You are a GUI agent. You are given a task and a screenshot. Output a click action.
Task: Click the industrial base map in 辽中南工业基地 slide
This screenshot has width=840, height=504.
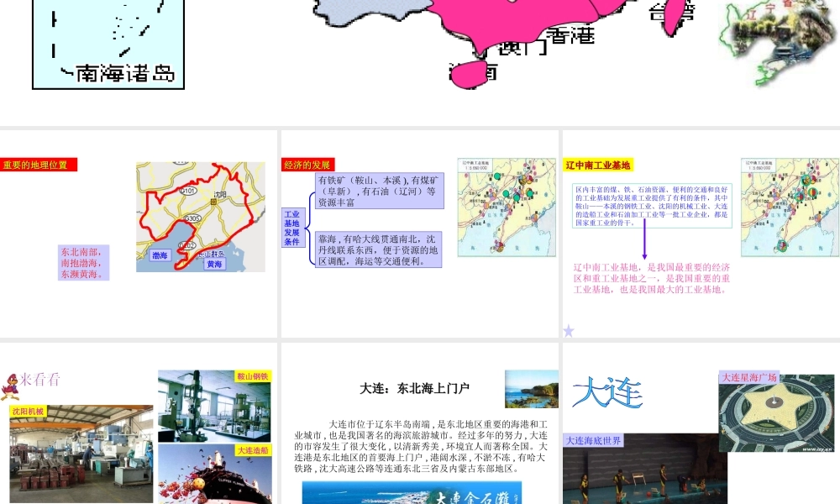[790, 207]
